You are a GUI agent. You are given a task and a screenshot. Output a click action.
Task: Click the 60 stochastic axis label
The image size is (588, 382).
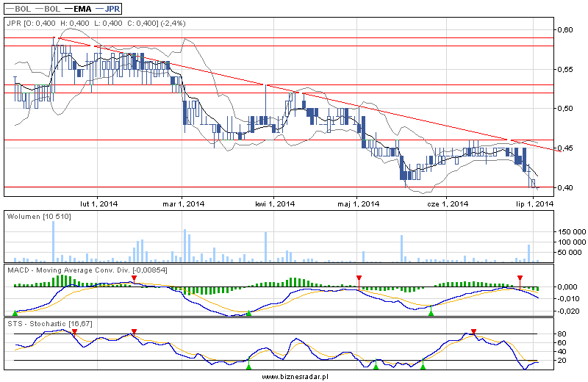tap(562, 343)
